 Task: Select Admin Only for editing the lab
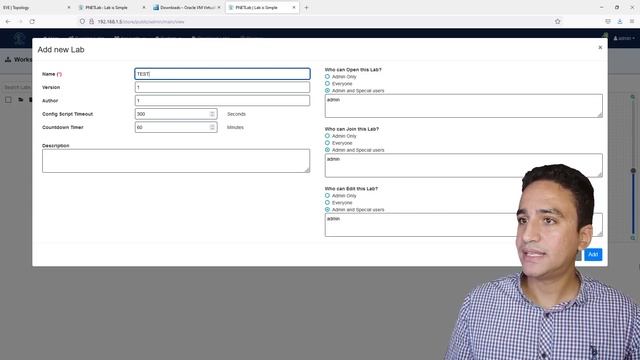point(327,196)
